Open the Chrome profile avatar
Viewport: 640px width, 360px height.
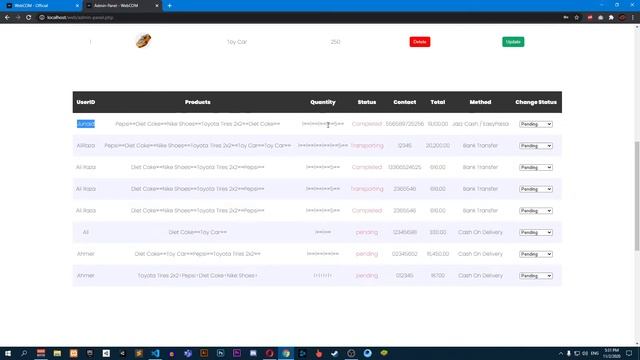pos(622,18)
